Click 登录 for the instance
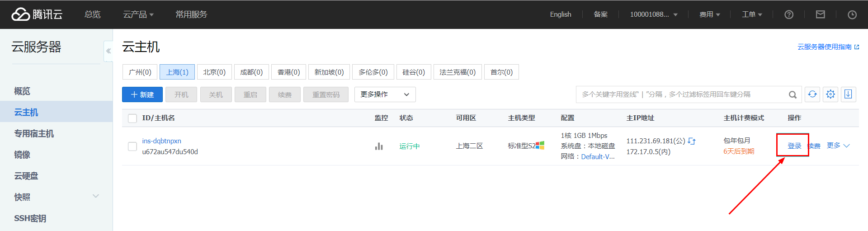 point(794,146)
